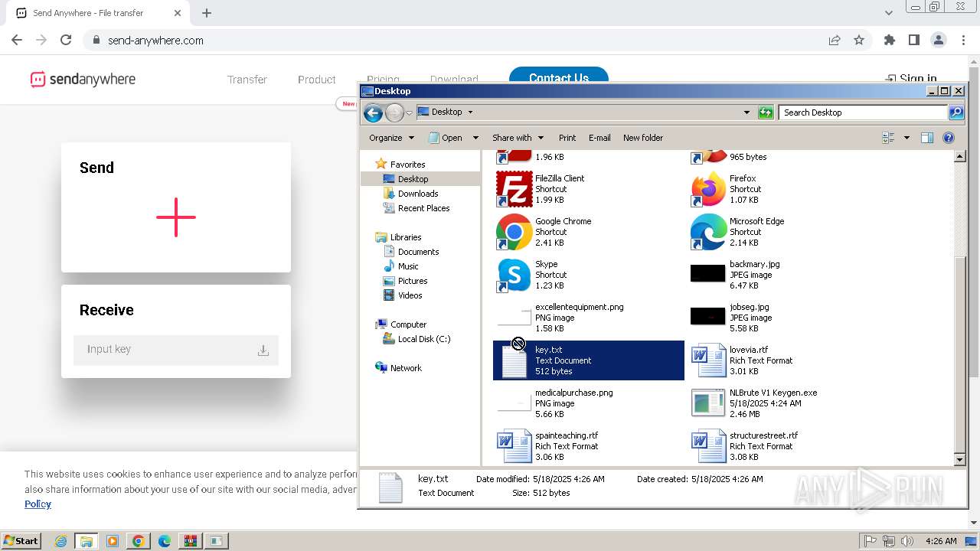980x551 pixels.
Task: Click the Sign in link
Action: [x=911, y=78]
